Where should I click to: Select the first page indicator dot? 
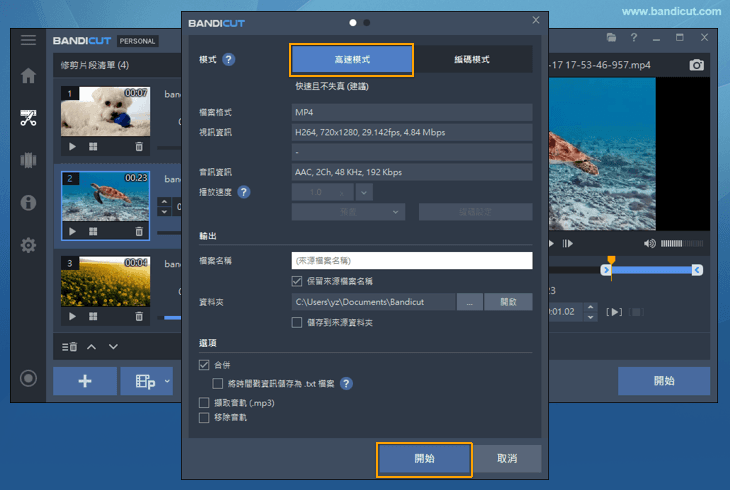coord(353,22)
